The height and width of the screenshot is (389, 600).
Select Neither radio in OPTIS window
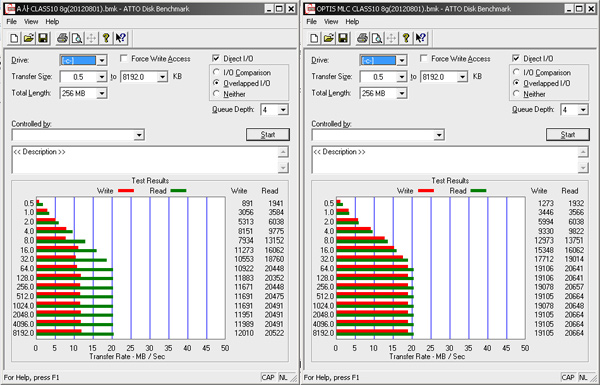516,93
